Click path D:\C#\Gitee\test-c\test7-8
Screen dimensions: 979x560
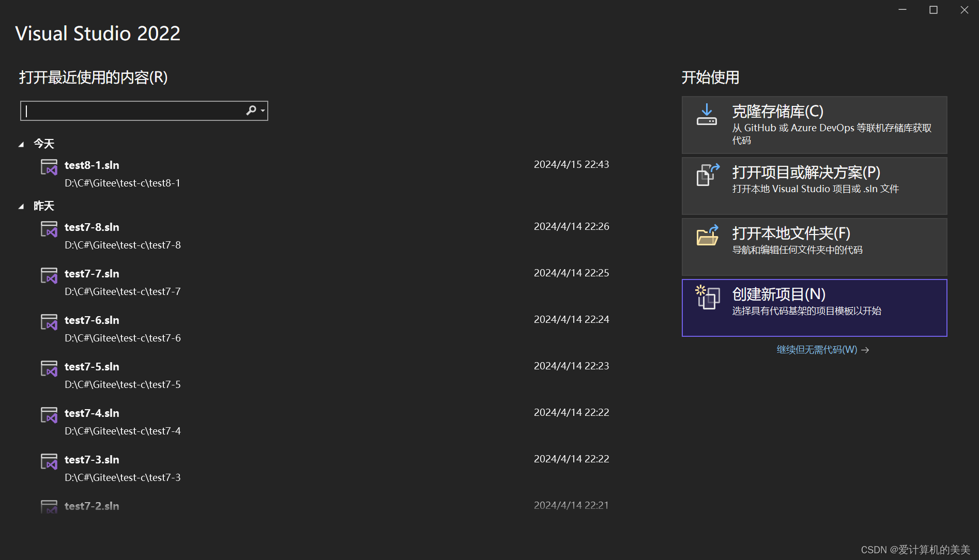(x=123, y=245)
